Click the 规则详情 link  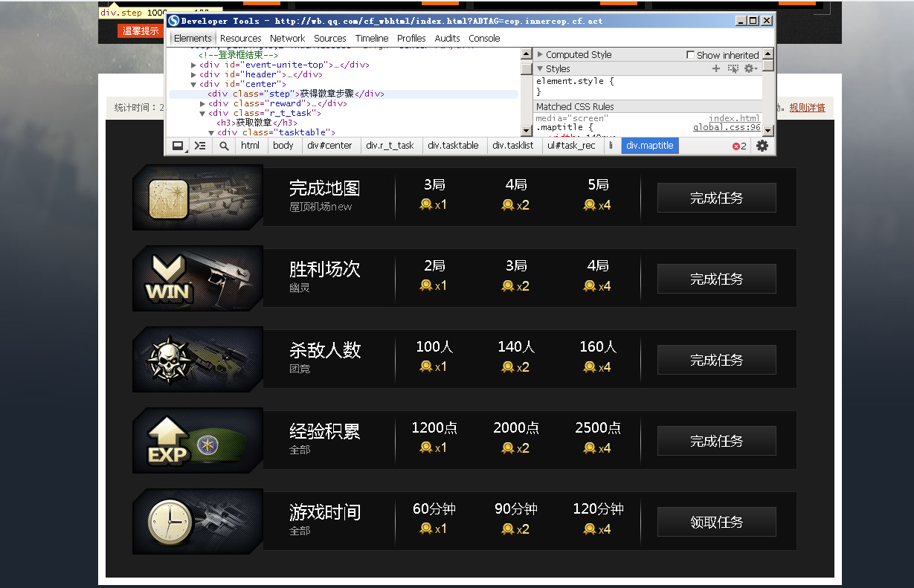tap(807, 108)
